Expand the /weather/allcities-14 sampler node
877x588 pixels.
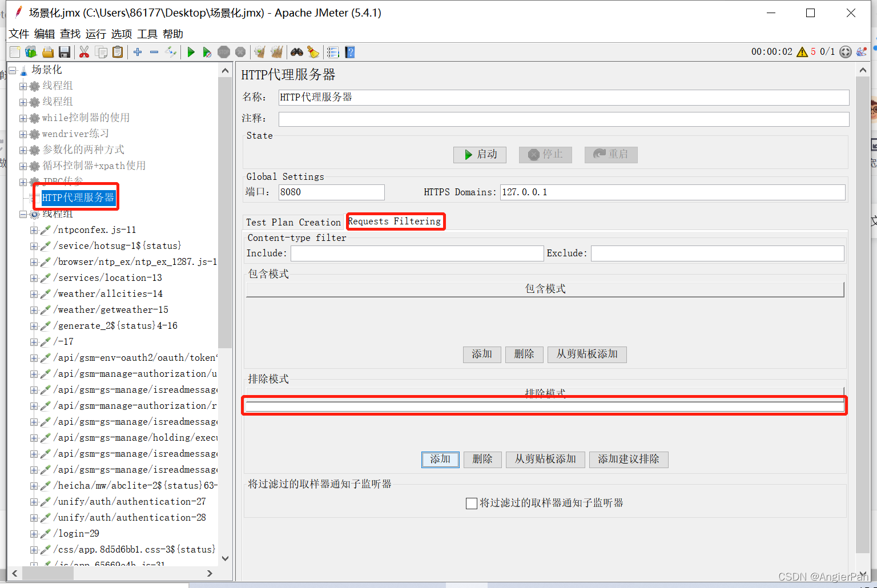34,294
